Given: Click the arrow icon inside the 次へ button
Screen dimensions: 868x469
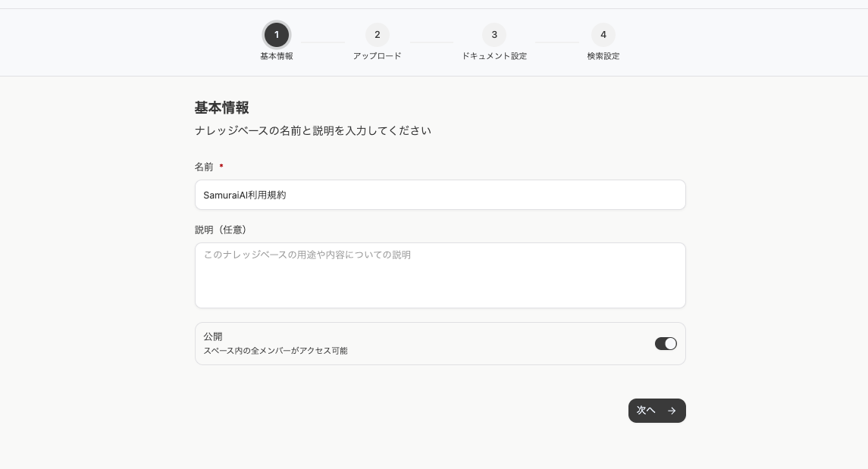Looking at the screenshot, I should coord(672,410).
